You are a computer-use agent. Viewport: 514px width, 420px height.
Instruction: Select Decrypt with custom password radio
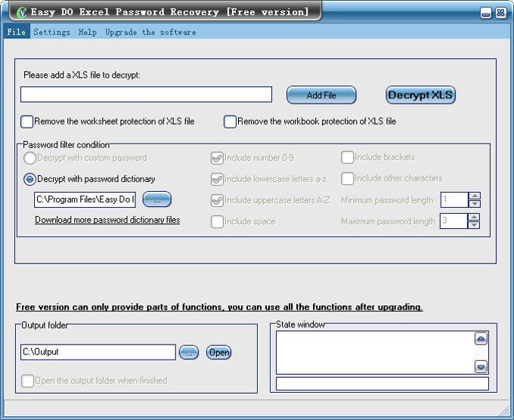[29, 158]
